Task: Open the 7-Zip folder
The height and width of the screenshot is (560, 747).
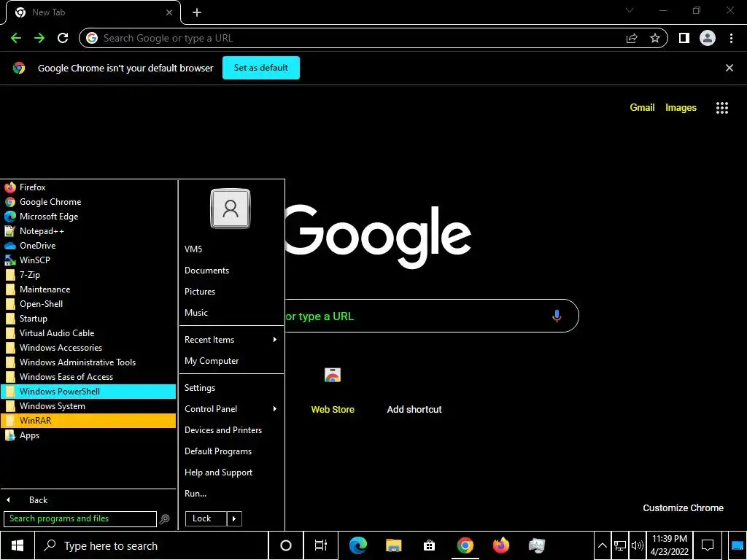Action: point(88,275)
